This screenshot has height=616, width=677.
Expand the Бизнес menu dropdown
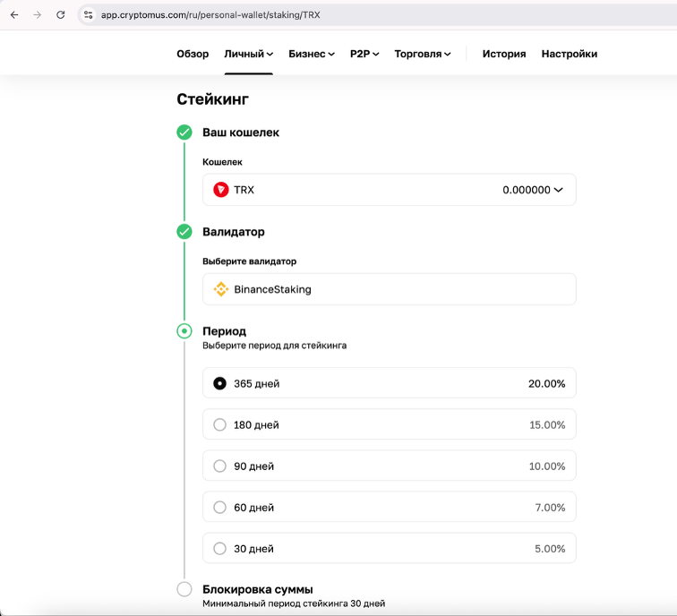pos(312,54)
